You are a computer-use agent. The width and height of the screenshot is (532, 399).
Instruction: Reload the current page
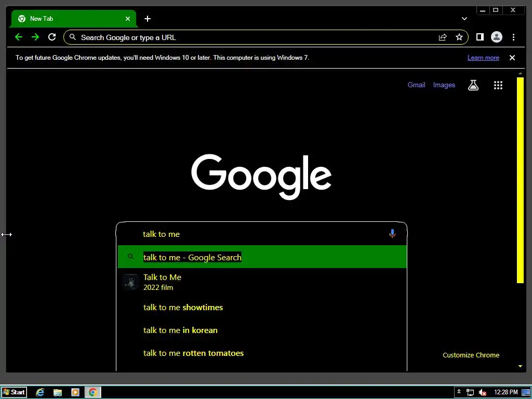point(52,37)
